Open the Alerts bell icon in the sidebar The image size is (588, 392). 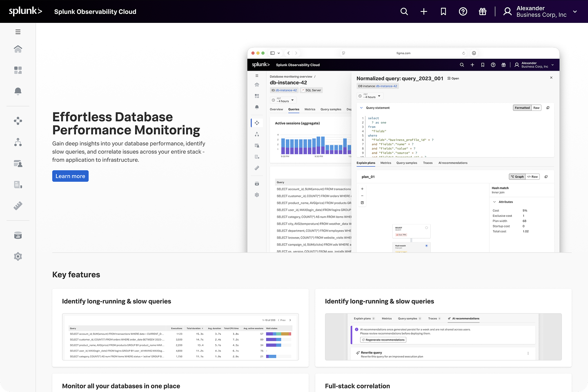tap(18, 91)
